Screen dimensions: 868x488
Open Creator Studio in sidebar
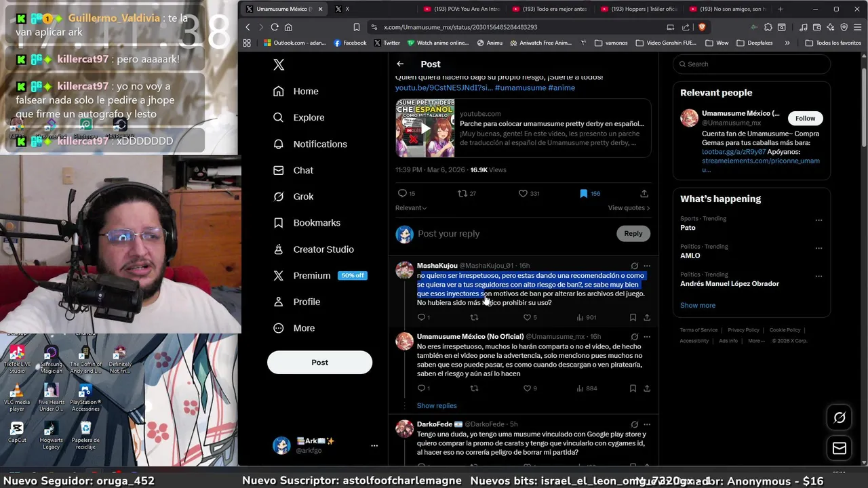313,249
